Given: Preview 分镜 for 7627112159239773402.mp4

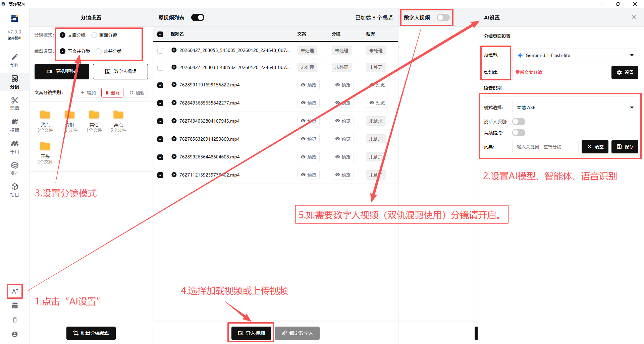Looking at the screenshot, I should (x=342, y=175).
